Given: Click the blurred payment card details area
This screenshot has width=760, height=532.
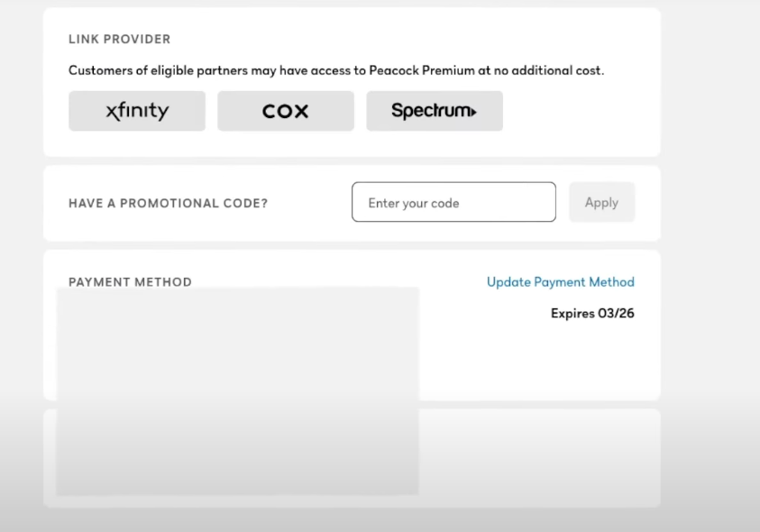Looking at the screenshot, I should [x=237, y=390].
